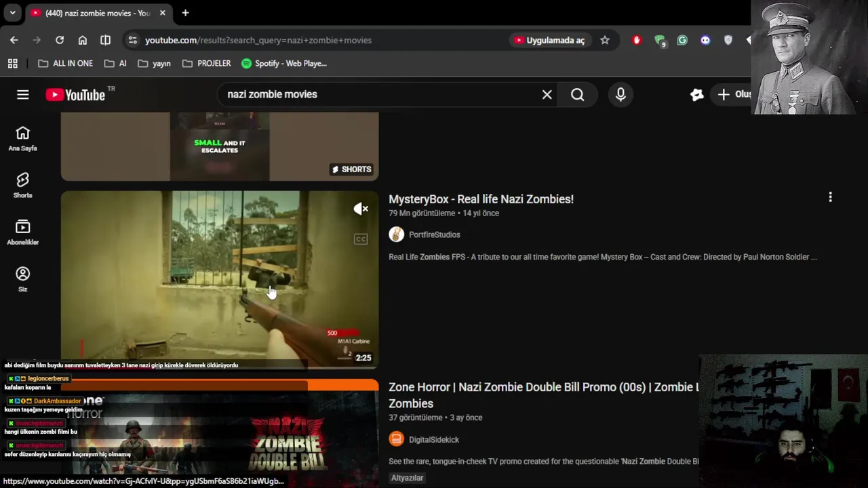868x488 pixels.
Task: Toggle captions on the MysteryBox preview
Action: point(361,239)
